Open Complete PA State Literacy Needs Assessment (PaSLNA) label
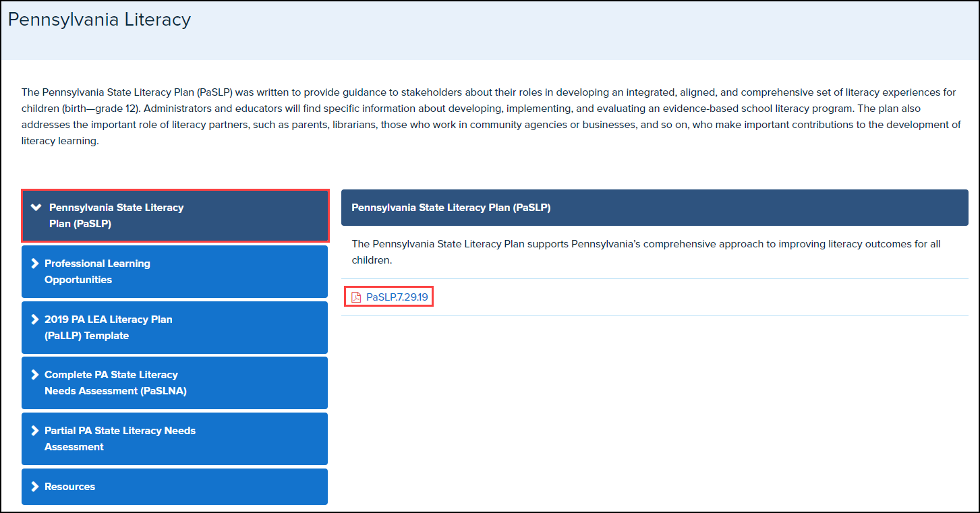The width and height of the screenshot is (980, 513). 115,383
